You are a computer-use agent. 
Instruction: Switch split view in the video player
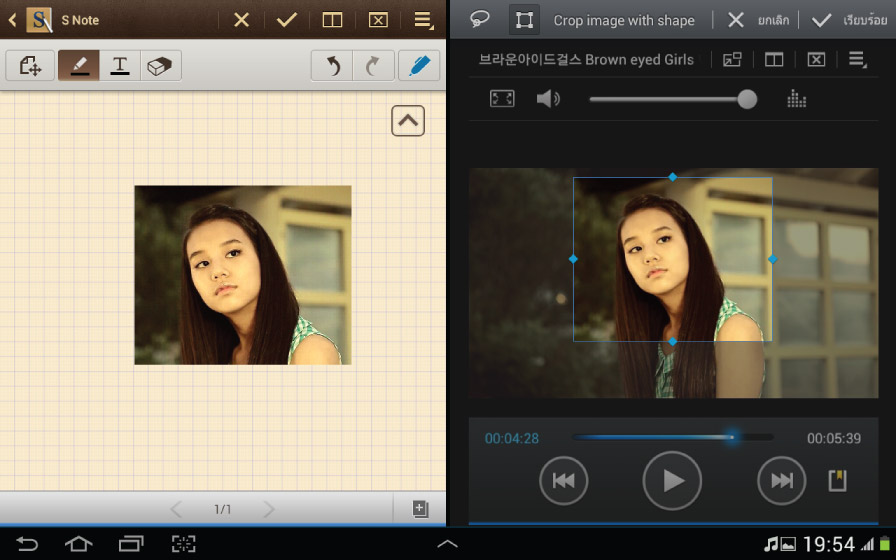pos(774,59)
